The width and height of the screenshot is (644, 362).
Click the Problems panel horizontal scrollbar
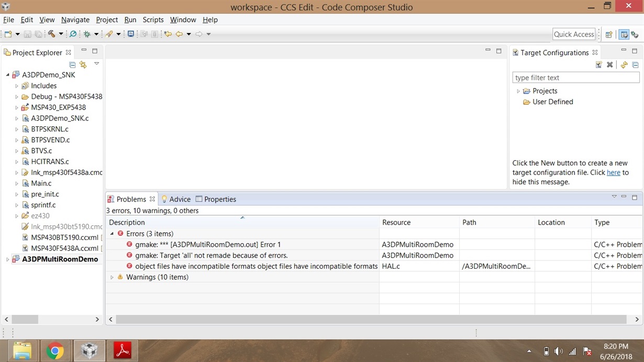point(371,319)
